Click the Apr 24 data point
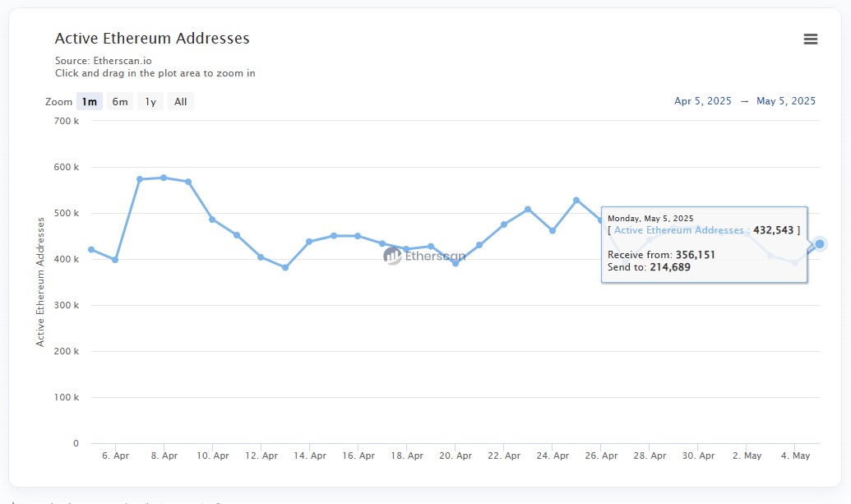851x504 pixels. pyautogui.click(x=553, y=230)
